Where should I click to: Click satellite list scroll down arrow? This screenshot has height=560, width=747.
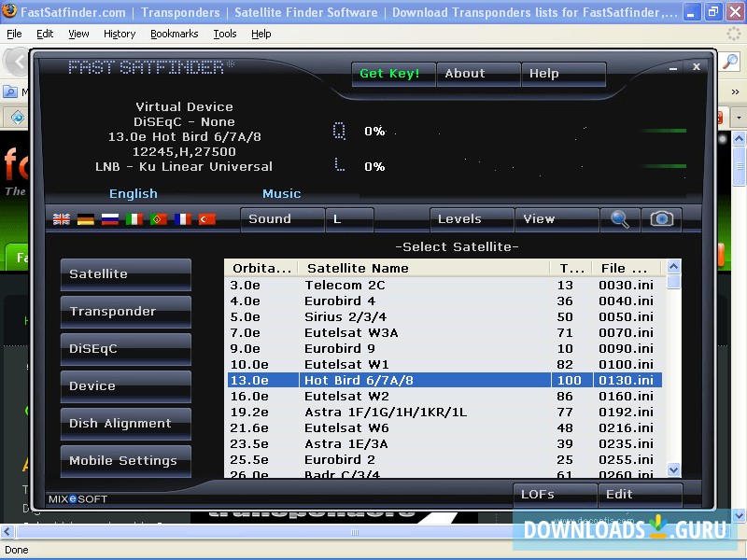[x=673, y=470]
